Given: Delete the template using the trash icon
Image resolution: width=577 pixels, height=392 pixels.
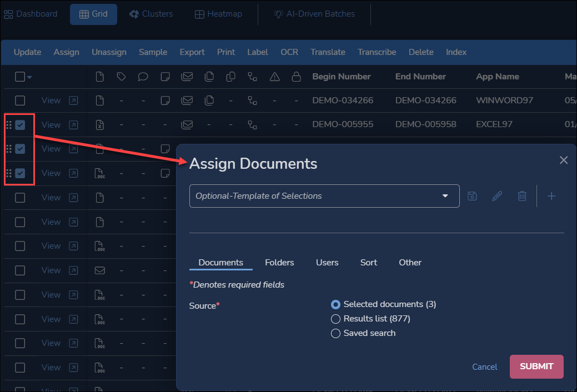Looking at the screenshot, I should point(521,195).
